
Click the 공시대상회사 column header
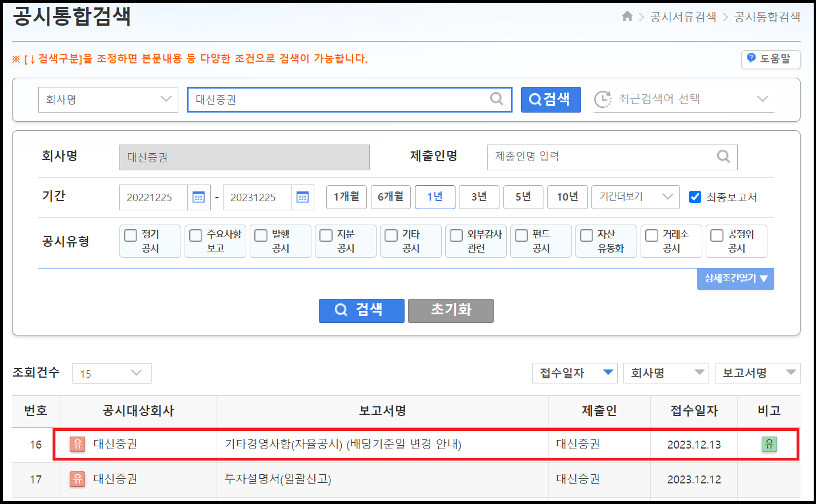pyautogui.click(x=138, y=411)
